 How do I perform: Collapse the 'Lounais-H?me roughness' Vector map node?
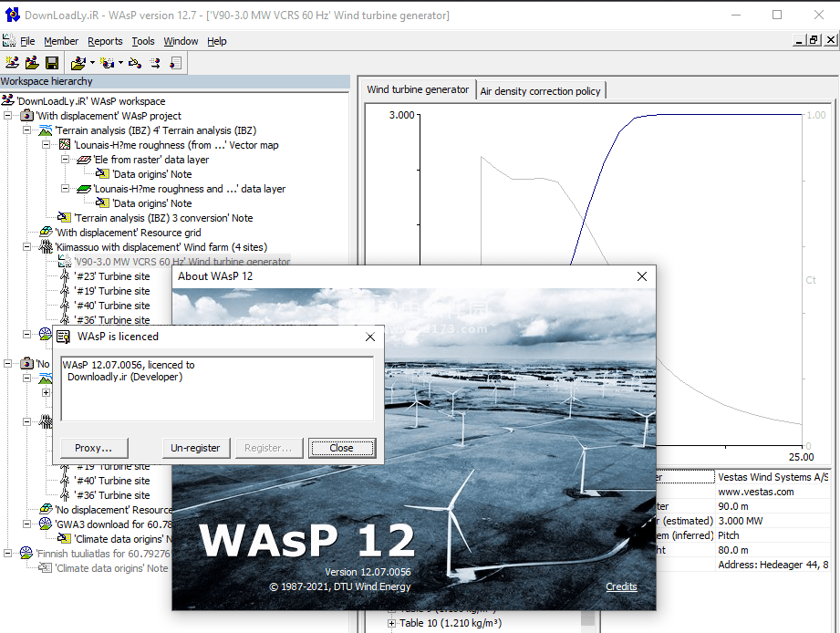click(47, 145)
